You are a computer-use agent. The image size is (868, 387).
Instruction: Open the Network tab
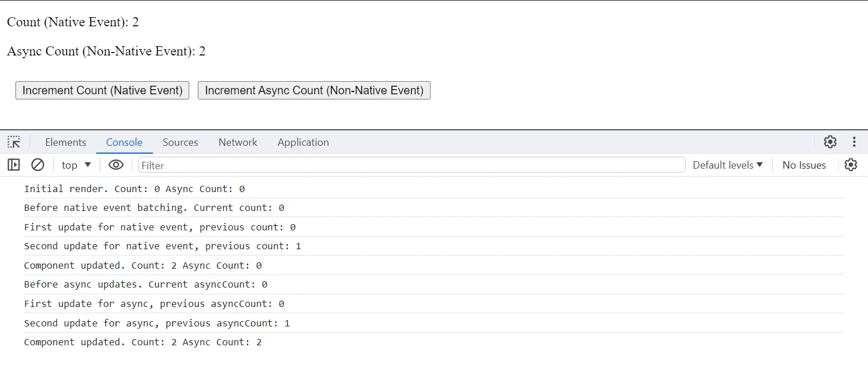tap(237, 142)
